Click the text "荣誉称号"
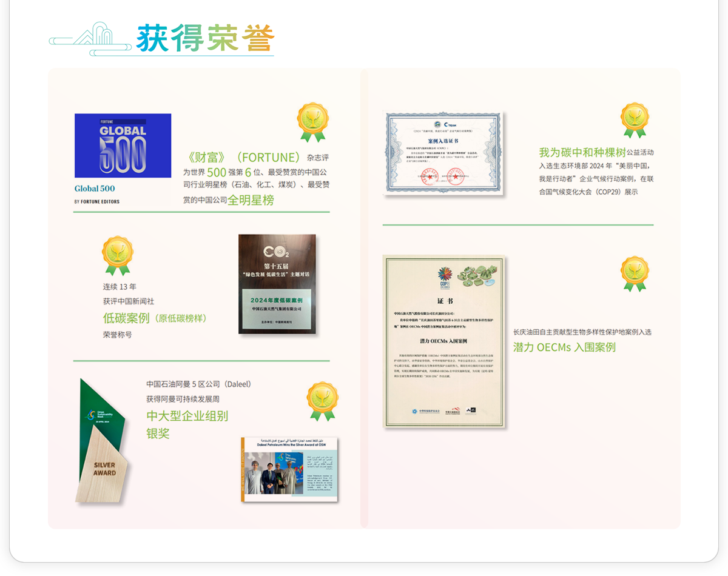Viewport: 728px width, 576px height. click(117, 334)
